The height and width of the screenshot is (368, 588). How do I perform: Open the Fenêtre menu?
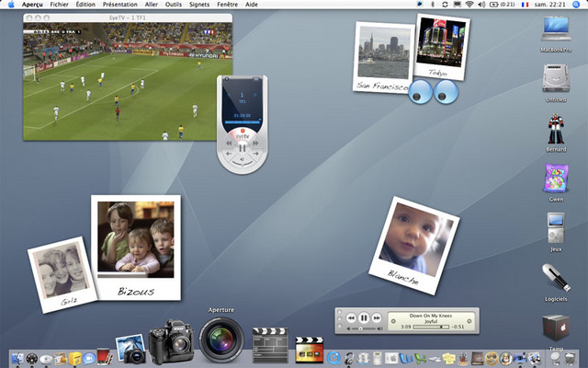tap(227, 5)
